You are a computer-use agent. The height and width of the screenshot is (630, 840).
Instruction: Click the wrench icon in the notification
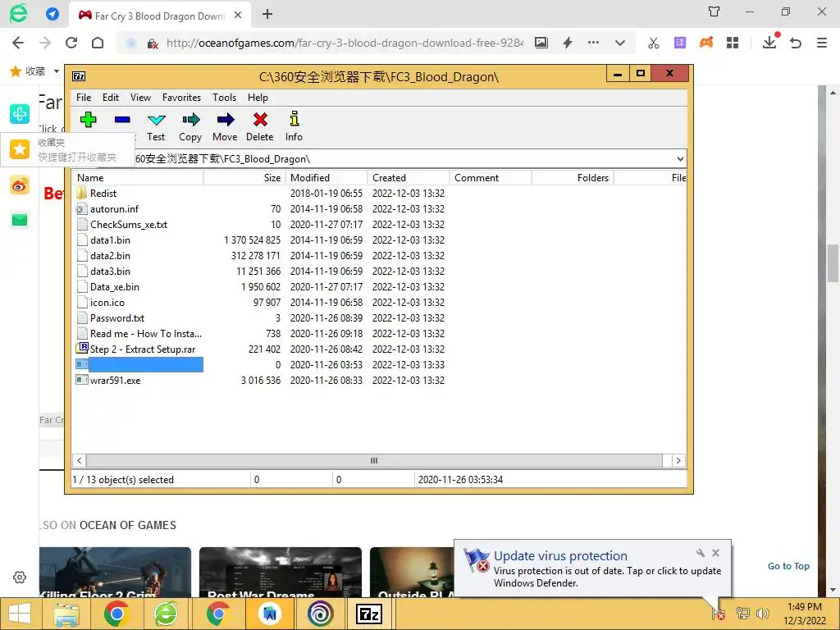701,553
